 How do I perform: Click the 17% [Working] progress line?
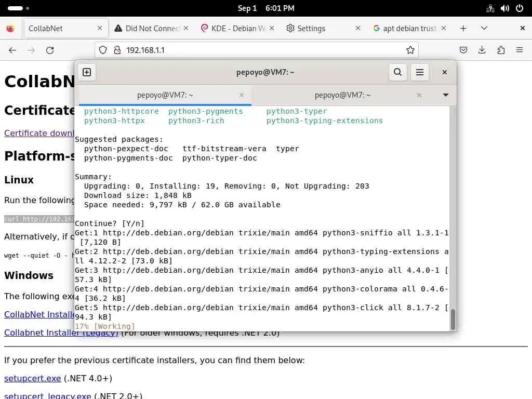click(105, 326)
